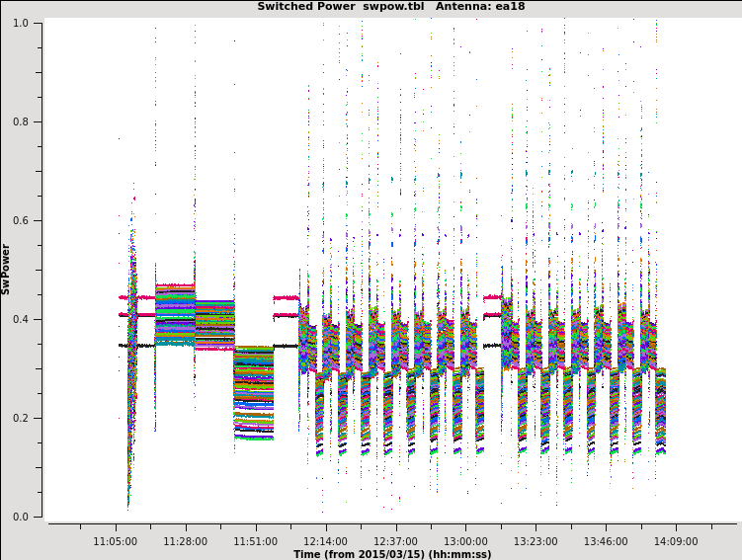Click the 12:14:00 tick label
The height and width of the screenshot is (560, 742).
325,541
